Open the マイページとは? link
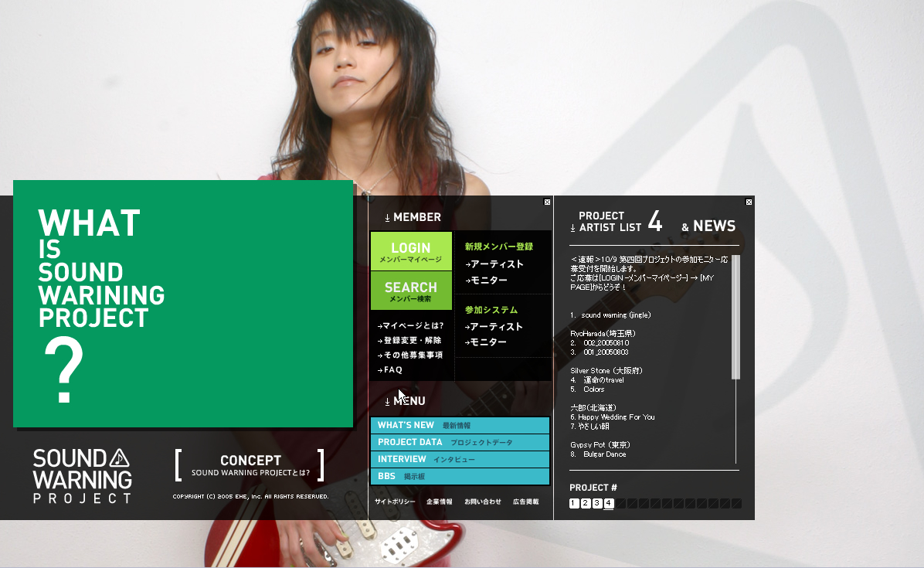The height and width of the screenshot is (568, 924). pyautogui.click(x=411, y=325)
